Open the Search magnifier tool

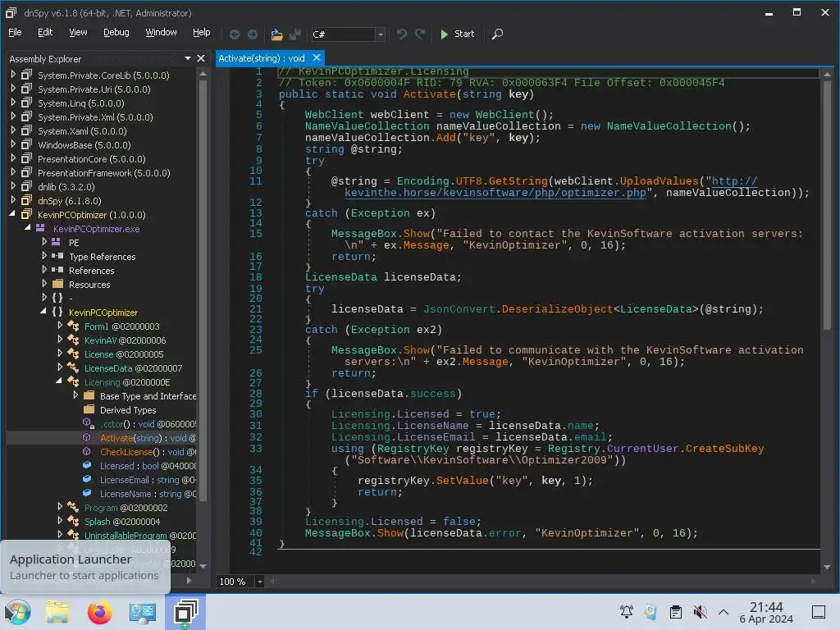pos(497,34)
